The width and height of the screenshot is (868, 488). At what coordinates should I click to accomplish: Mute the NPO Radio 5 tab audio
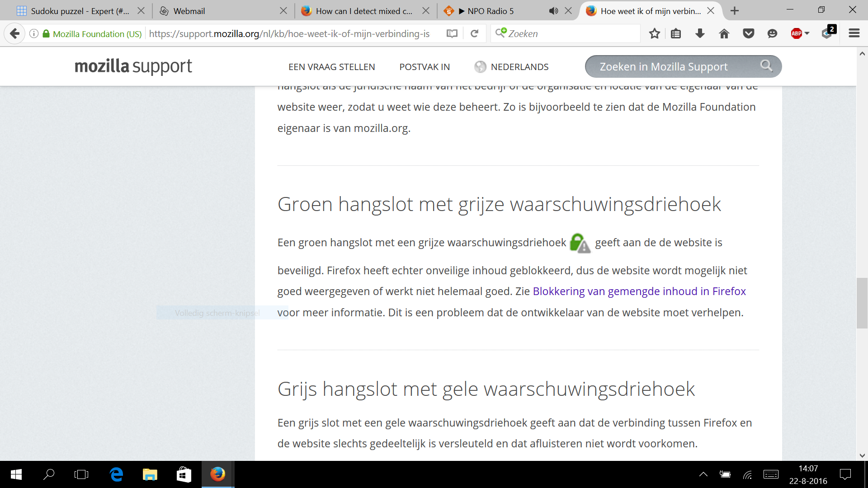point(553,11)
